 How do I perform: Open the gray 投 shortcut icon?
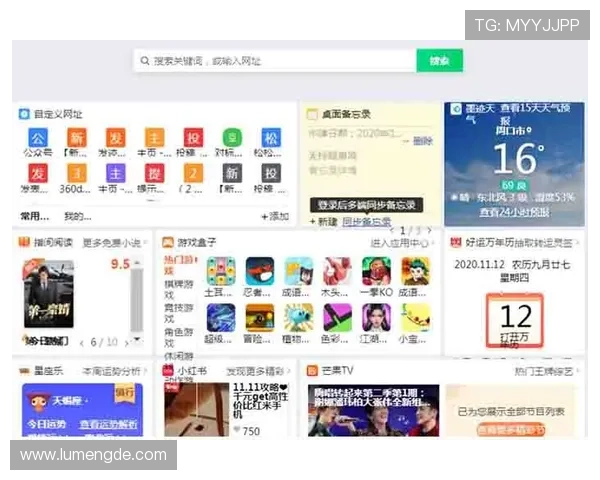(x=271, y=173)
